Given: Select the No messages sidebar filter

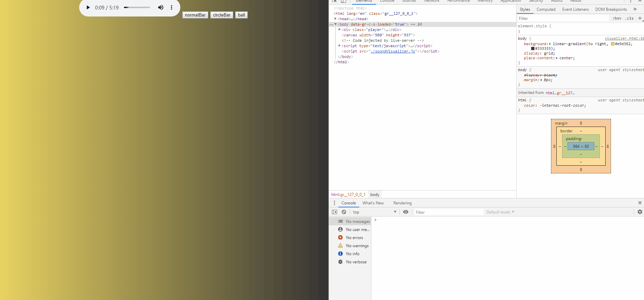Looking at the screenshot, I should coord(350,221).
